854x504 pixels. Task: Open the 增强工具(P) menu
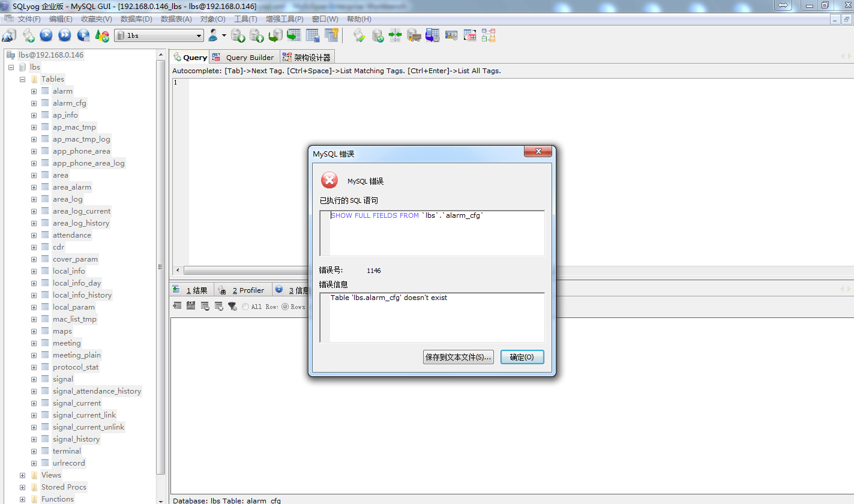click(284, 19)
